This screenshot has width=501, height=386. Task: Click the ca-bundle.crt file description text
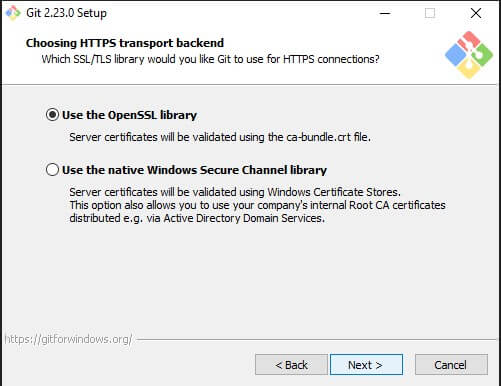pyautogui.click(x=220, y=137)
